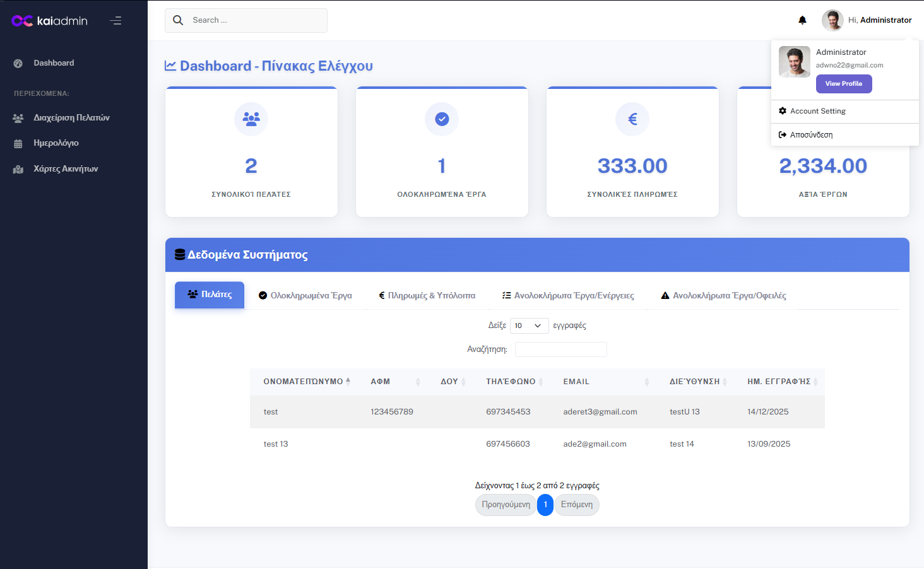
Task: Open Ημερολόγιο calendar page
Action: point(56,143)
